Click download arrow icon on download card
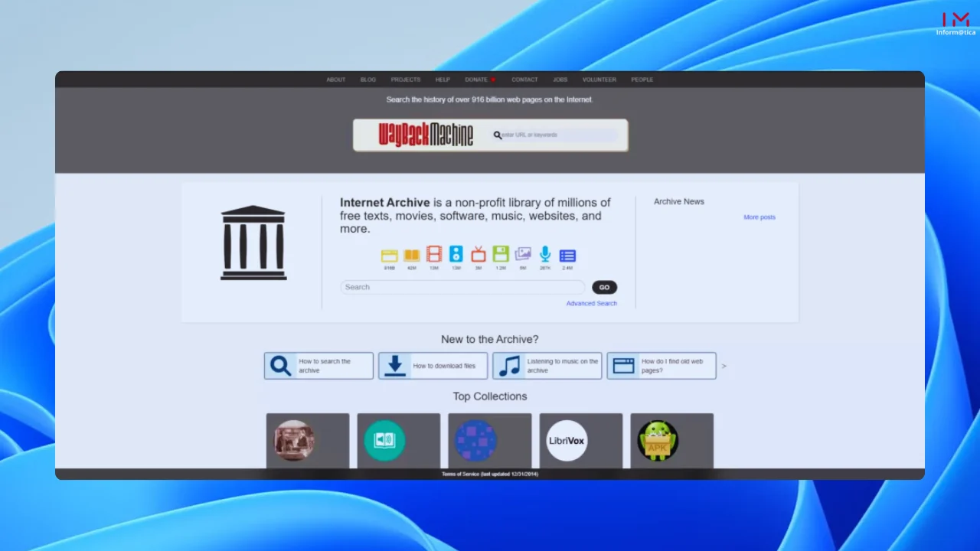The image size is (980, 551). click(395, 366)
